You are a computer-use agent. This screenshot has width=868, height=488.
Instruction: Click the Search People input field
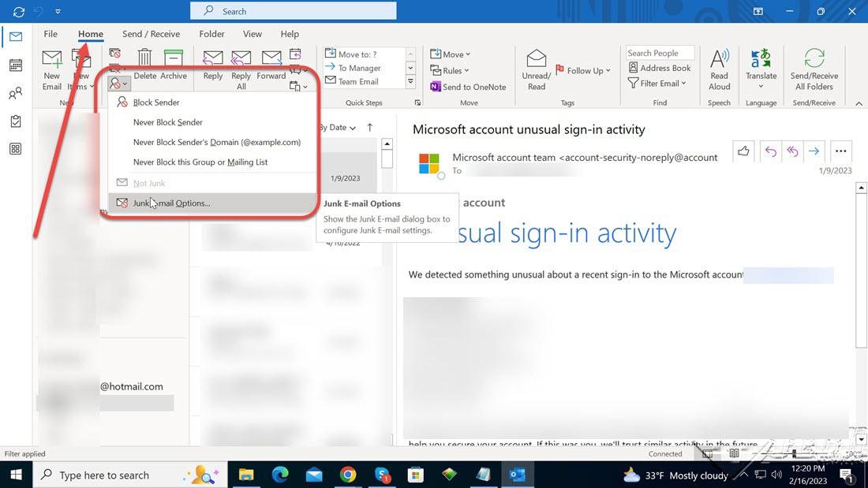coord(660,53)
